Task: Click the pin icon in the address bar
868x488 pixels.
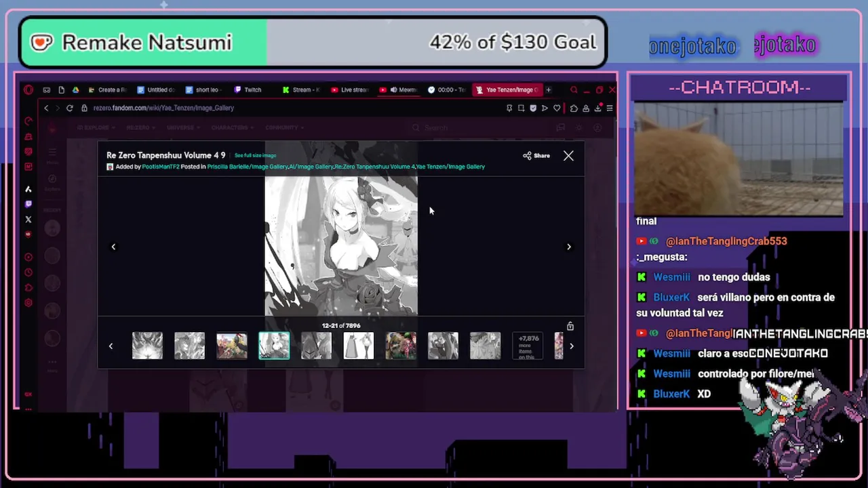Action: click(x=509, y=108)
